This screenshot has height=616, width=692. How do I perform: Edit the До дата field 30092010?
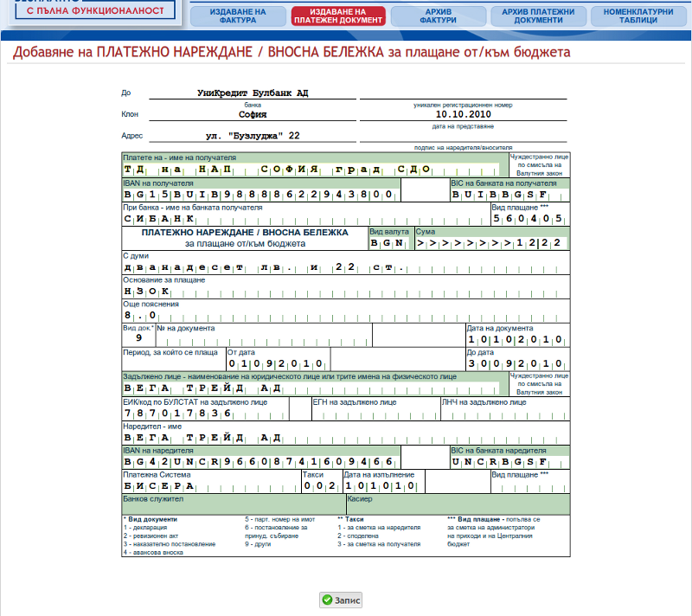[x=517, y=364]
